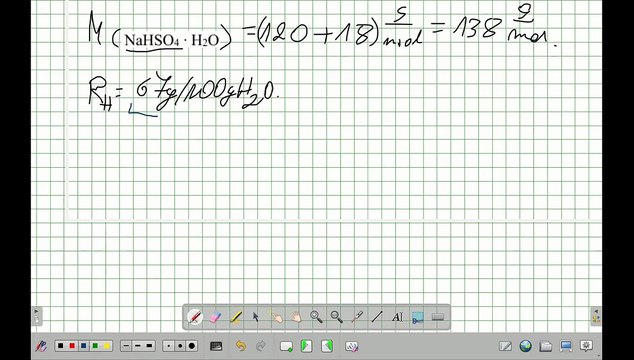Open the keyboard icon in bottom bar
Image resolution: width=634 pixels, height=360 pixels.
pyautogui.click(x=216, y=346)
